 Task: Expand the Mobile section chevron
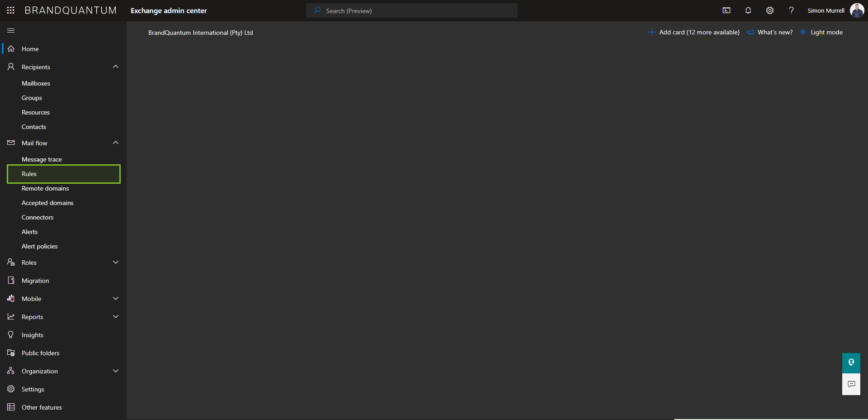point(116,299)
